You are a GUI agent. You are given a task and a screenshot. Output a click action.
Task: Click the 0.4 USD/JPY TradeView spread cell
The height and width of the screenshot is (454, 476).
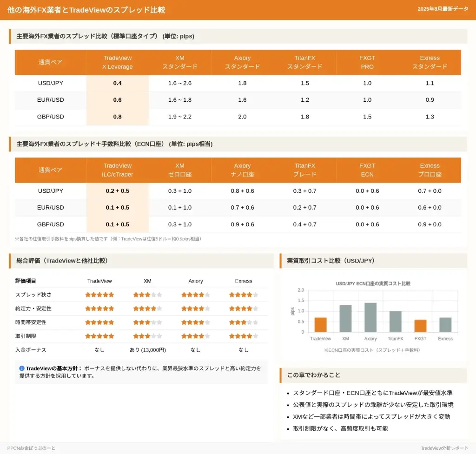118,83
